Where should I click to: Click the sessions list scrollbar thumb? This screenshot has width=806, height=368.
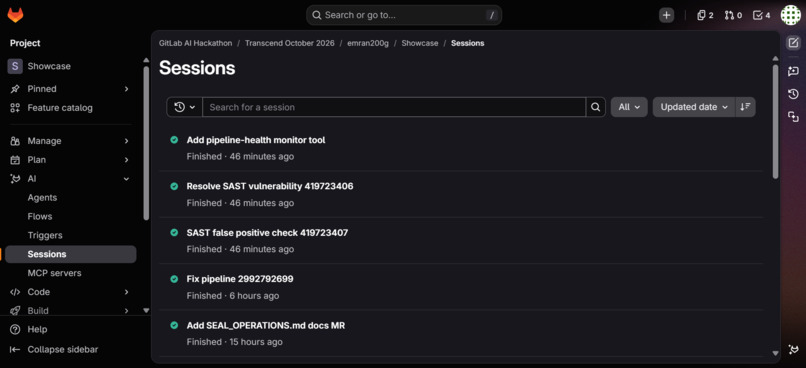pyautogui.click(x=776, y=121)
